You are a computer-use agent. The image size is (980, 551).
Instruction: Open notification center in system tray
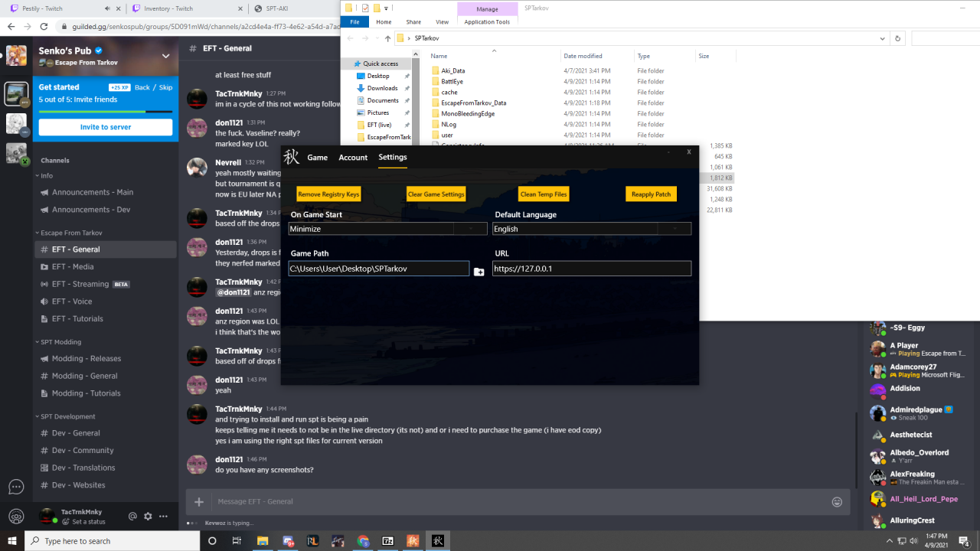[964, 541]
